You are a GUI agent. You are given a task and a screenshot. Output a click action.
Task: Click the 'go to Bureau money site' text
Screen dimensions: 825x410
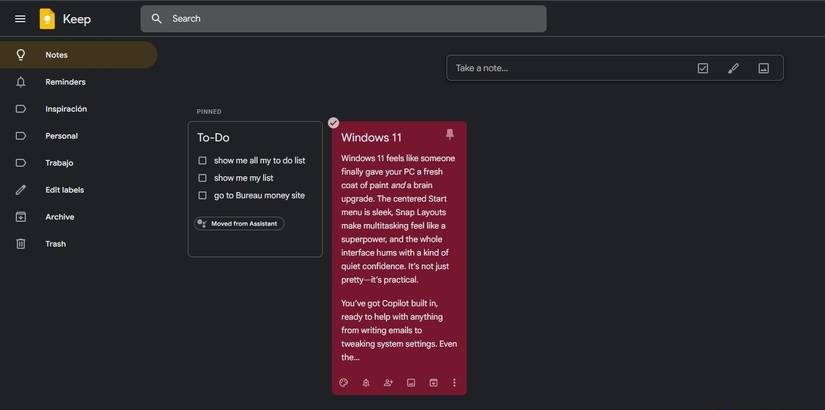[x=259, y=195]
